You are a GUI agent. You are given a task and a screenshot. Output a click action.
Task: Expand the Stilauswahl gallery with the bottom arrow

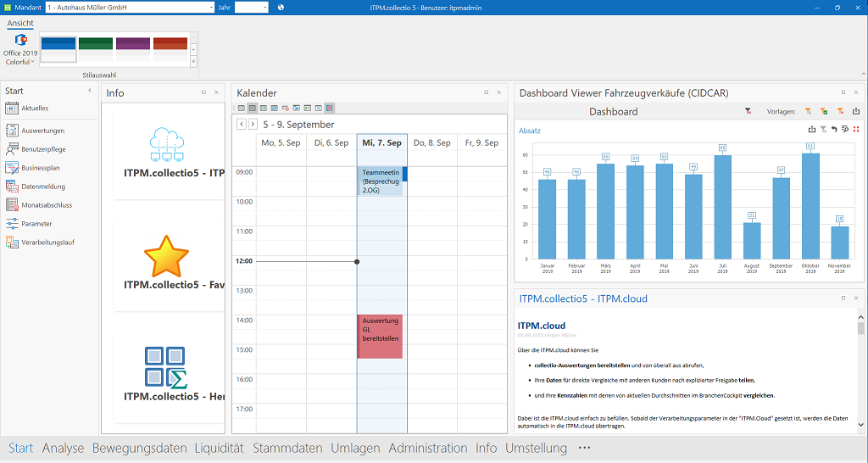click(193, 62)
